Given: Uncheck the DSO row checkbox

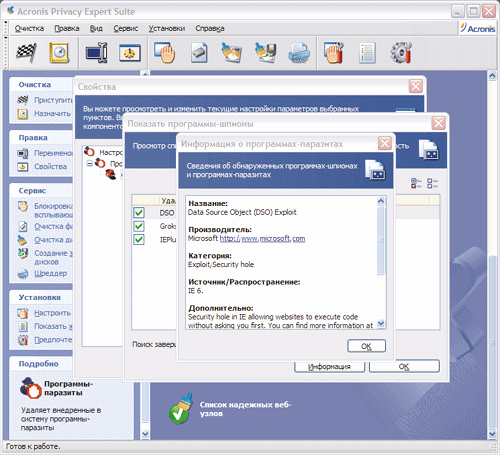Looking at the screenshot, I should click(x=139, y=213).
